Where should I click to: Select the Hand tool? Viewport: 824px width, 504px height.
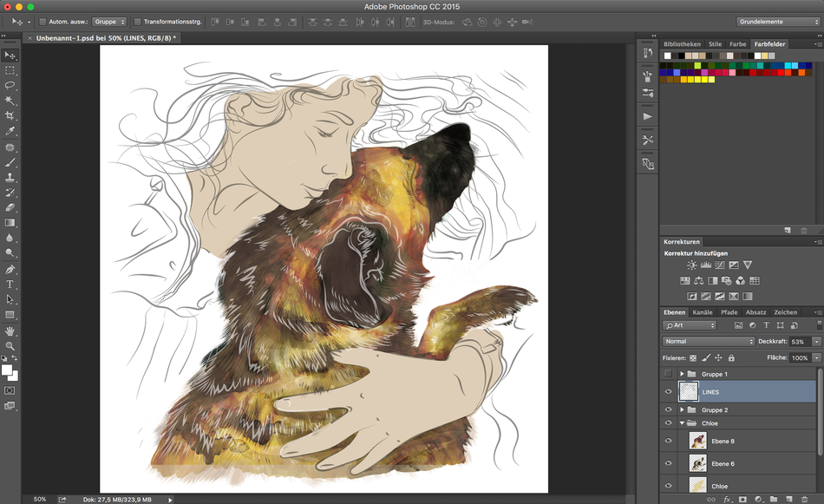[x=10, y=331]
